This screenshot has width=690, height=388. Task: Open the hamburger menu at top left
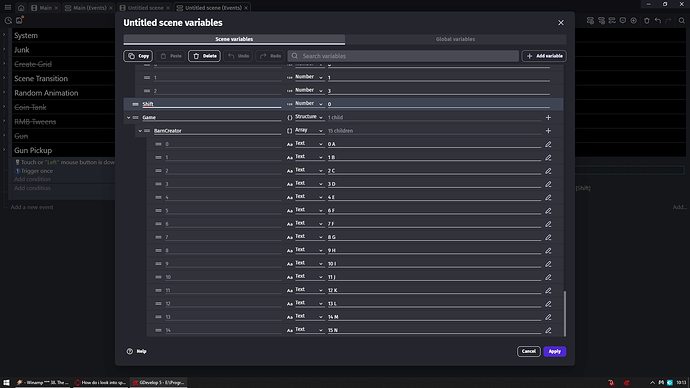pos(7,7)
